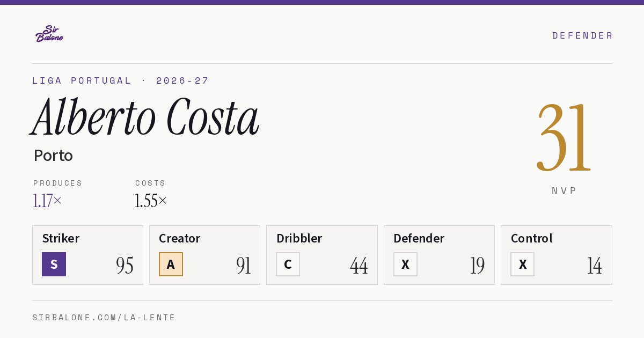Click the Striker score 95
Image resolution: width=644 pixels, height=338 pixels.
click(x=125, y=266)
